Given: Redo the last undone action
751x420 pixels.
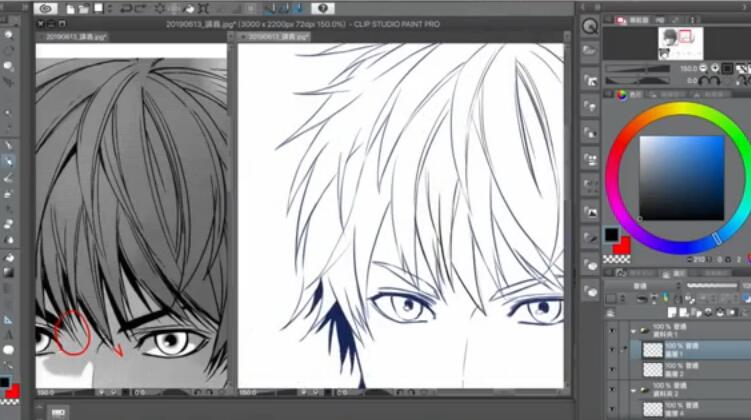Looking at the screenshot, I should 140,9.
